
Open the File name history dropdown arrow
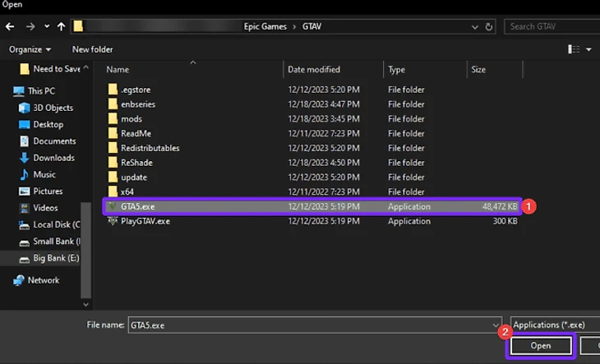point(495,325)
